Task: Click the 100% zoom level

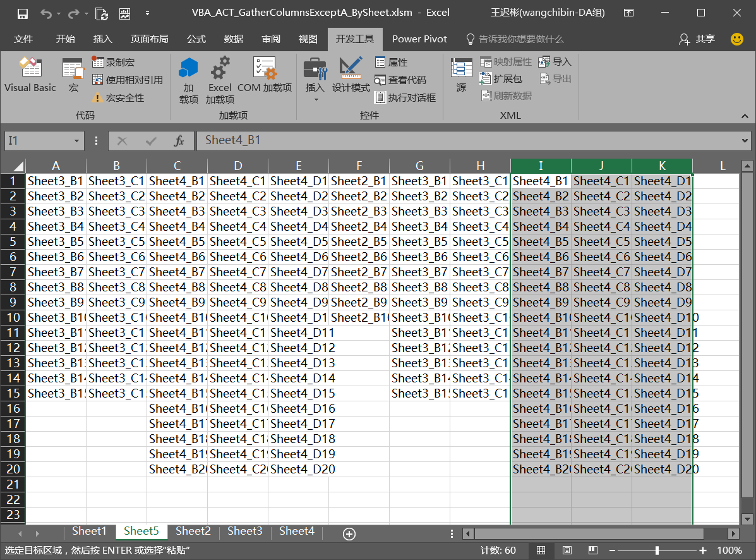Action: pyautogui.click(x=729, y=551)
